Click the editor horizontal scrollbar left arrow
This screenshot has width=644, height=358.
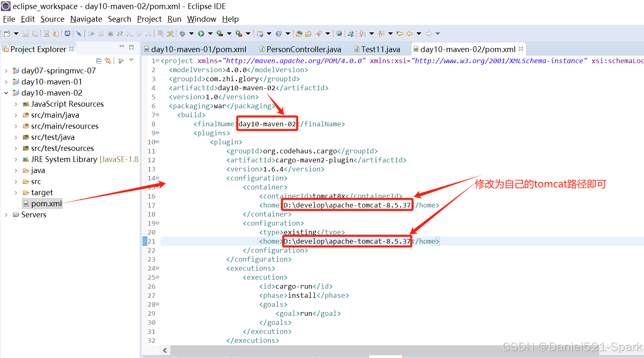(x=165, y=350)
